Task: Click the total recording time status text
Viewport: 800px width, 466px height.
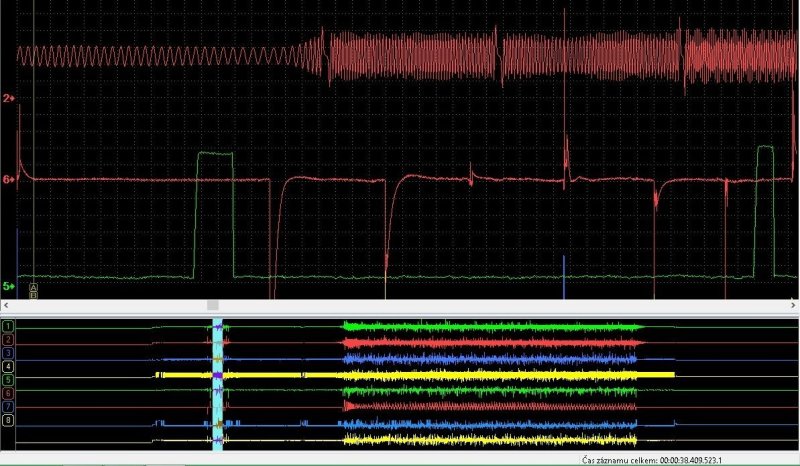Action: (x=652, y=460)
